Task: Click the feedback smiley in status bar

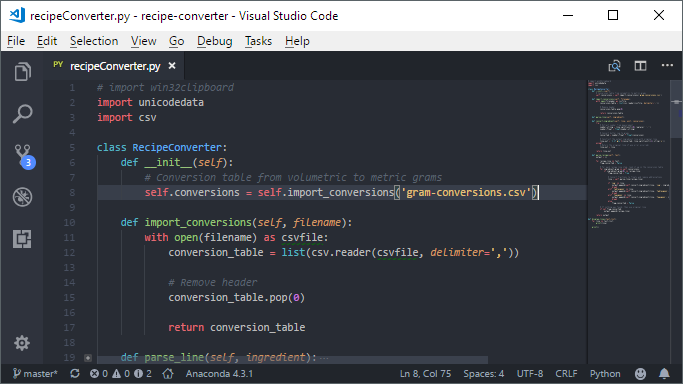Action: point(640,374)
